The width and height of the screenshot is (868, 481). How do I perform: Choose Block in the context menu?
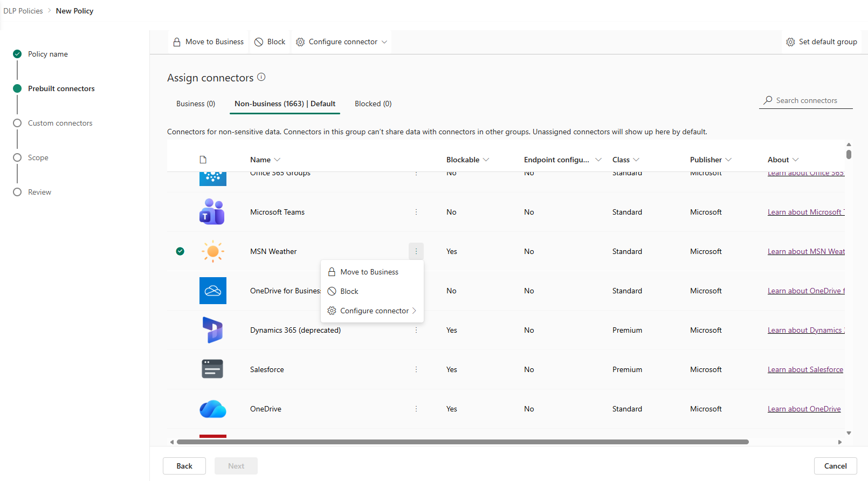point(372,291)
